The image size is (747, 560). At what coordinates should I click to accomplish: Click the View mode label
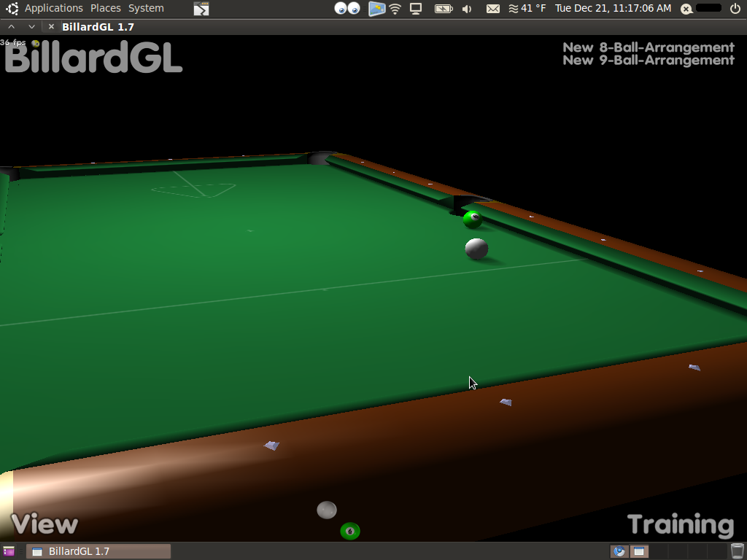[44, 524]
